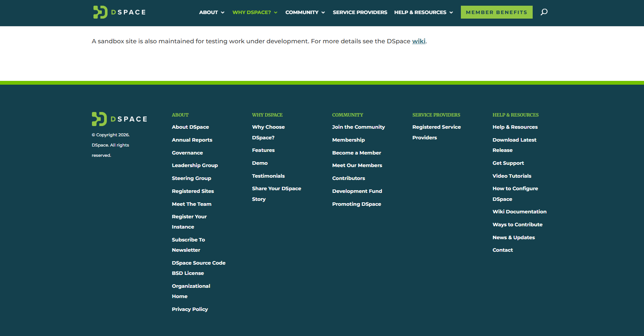
Task: Open Why Choose DSpace? footer link
Action: point(268,132)
